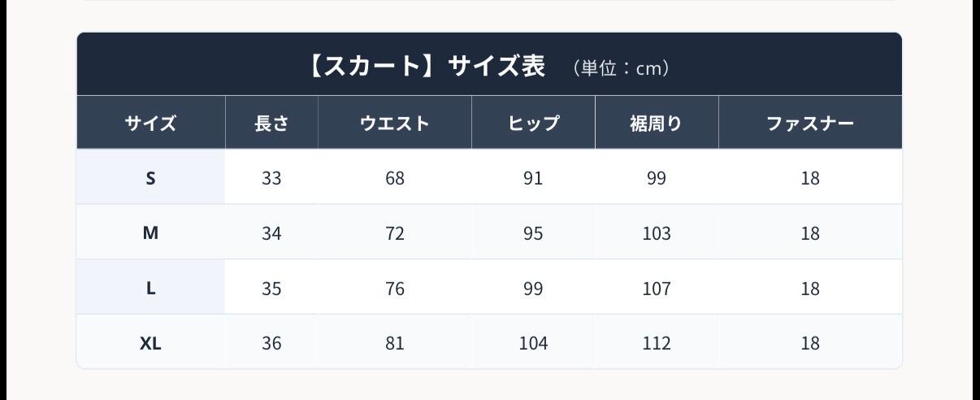This screenshot has height=400, width=980.
Task: Click length value 33 in S row
Action: tap(271, 178)
